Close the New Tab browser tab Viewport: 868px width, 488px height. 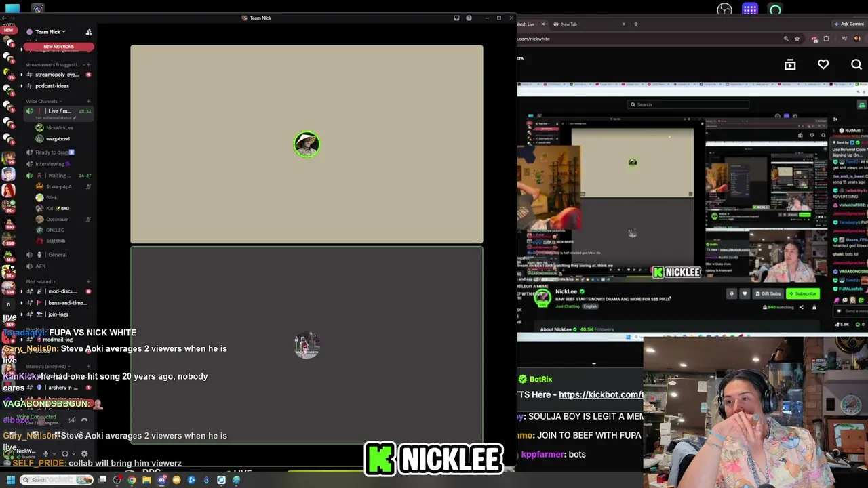[x=624, y=24]
